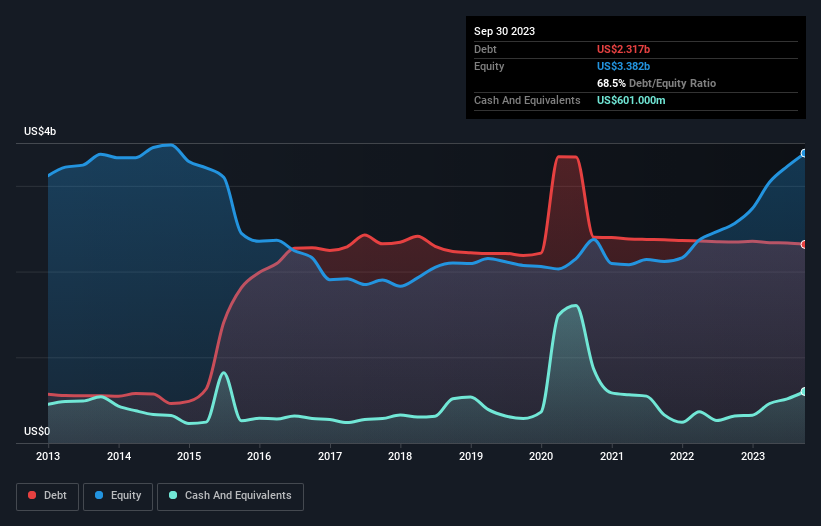The height and width of the screenshot is (526, 821).
Task: Click the 2021 x-axis label
Action: pos(612,456)
